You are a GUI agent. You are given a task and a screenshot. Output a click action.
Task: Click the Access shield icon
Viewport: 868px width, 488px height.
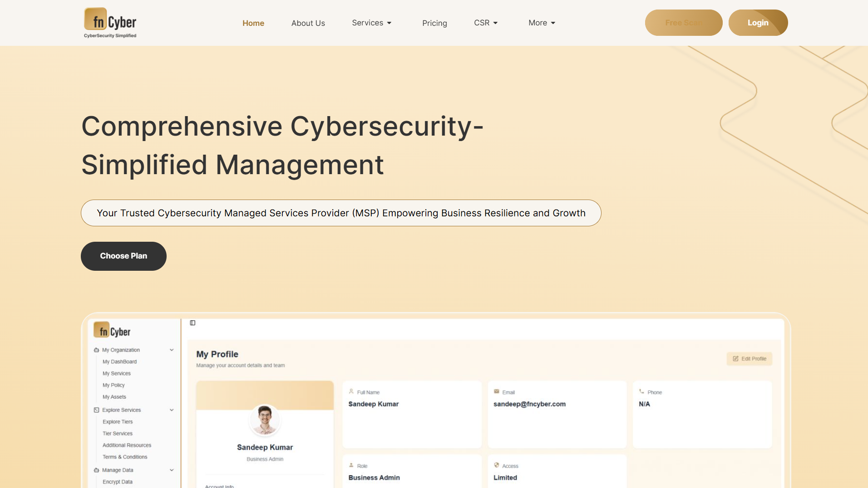(496, 465)
